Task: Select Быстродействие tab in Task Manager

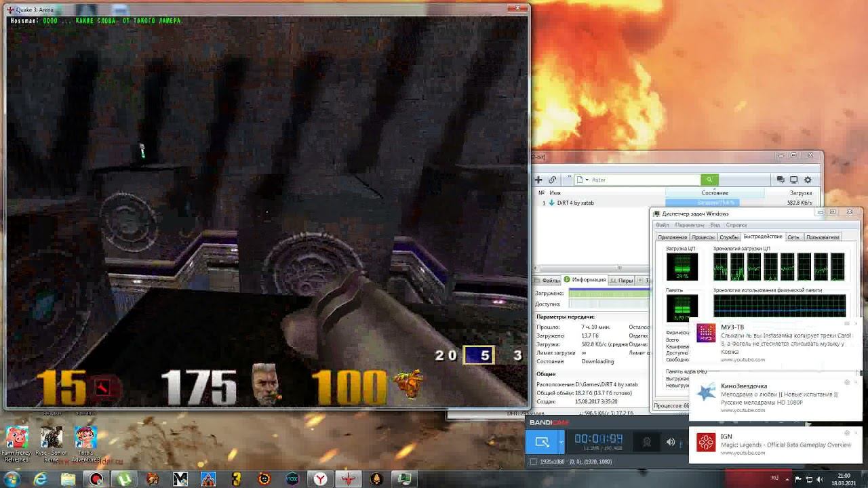Action: (x=762, y=237)
